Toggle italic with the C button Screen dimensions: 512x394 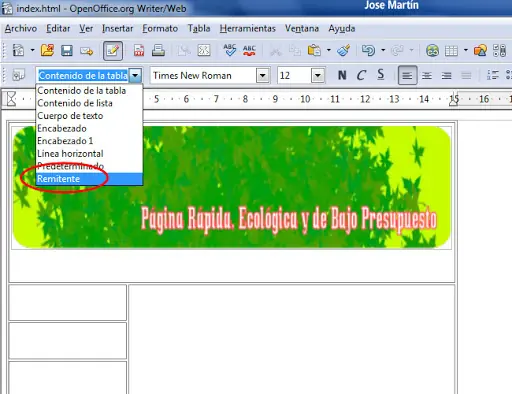pyautogui.click(x=361, y=75)
